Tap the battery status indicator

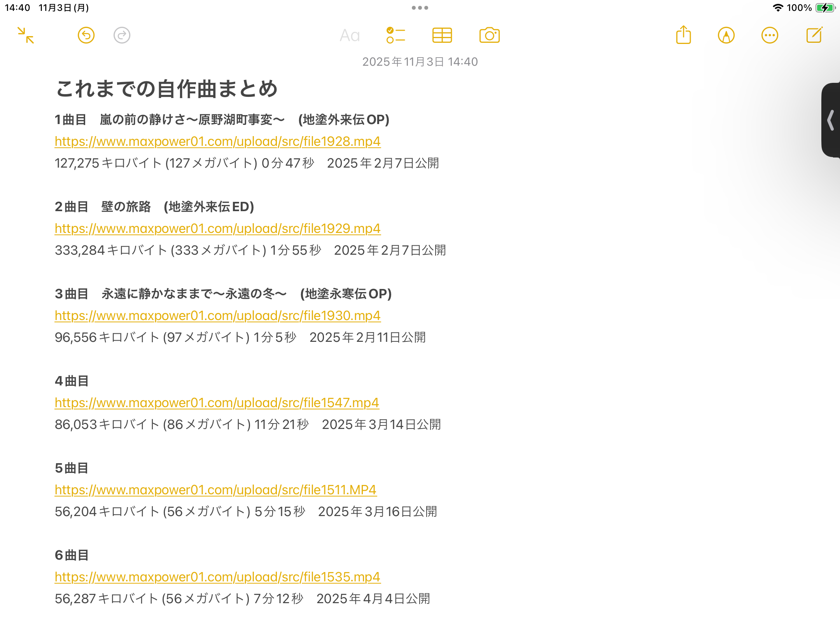click(x=824, y=8)
